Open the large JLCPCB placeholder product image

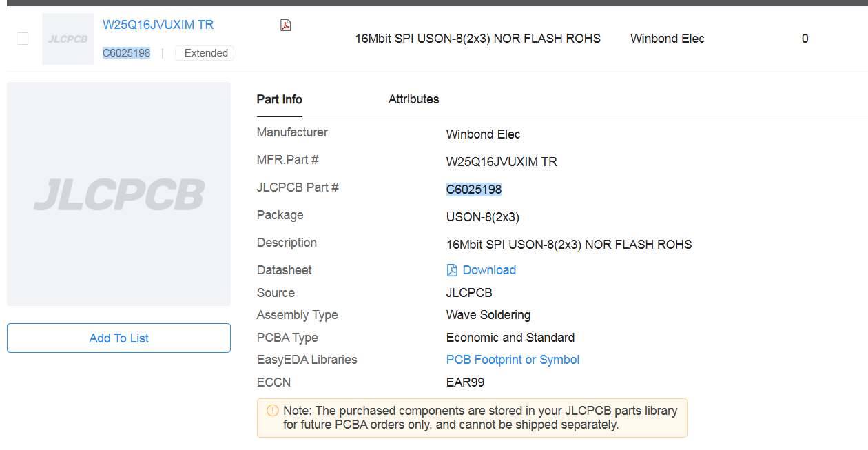118,194
